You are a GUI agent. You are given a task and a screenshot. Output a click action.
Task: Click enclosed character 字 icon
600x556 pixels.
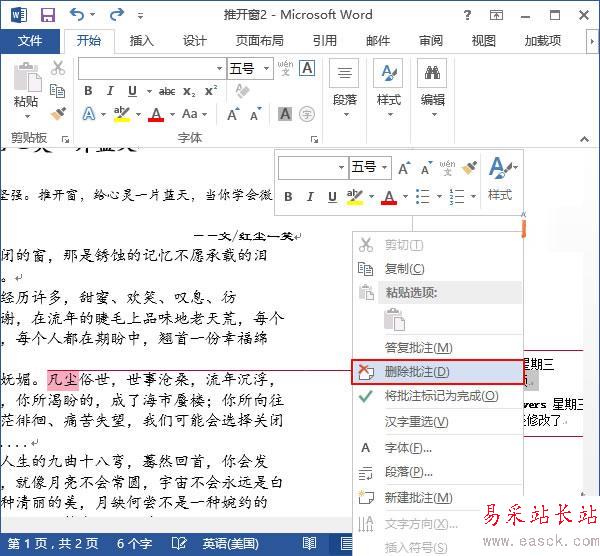(307, 114)
